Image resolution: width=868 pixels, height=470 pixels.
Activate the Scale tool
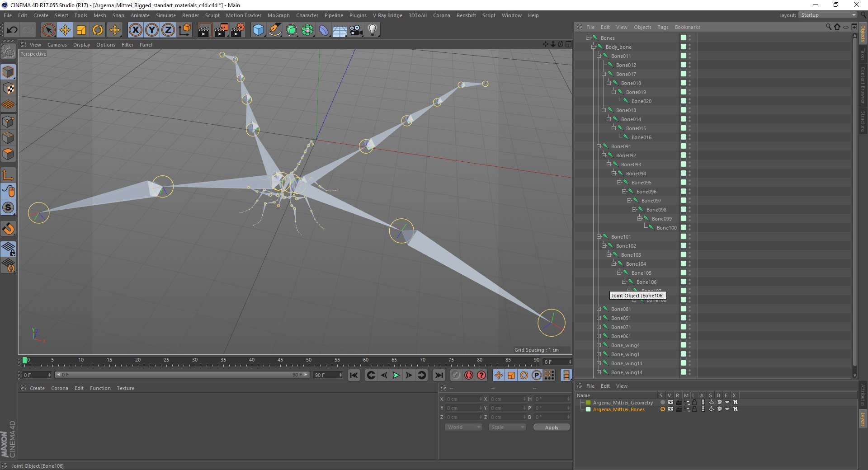pos(81,30)
